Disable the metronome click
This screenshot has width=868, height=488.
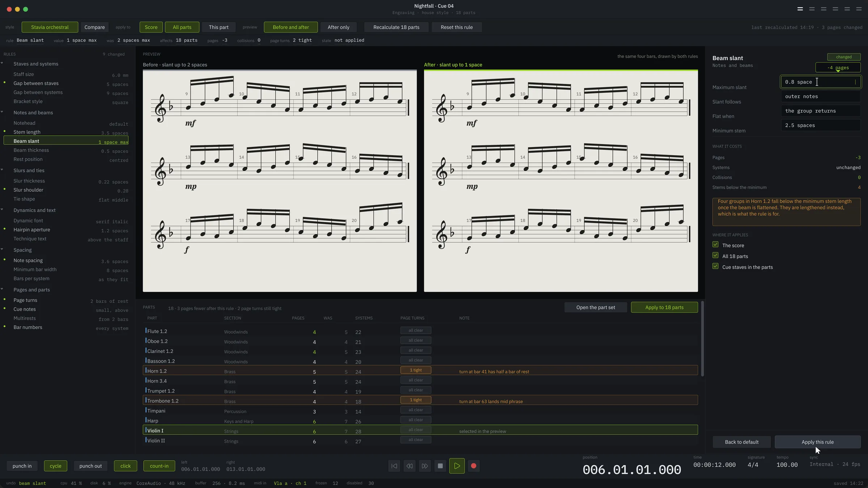point(125,466)
